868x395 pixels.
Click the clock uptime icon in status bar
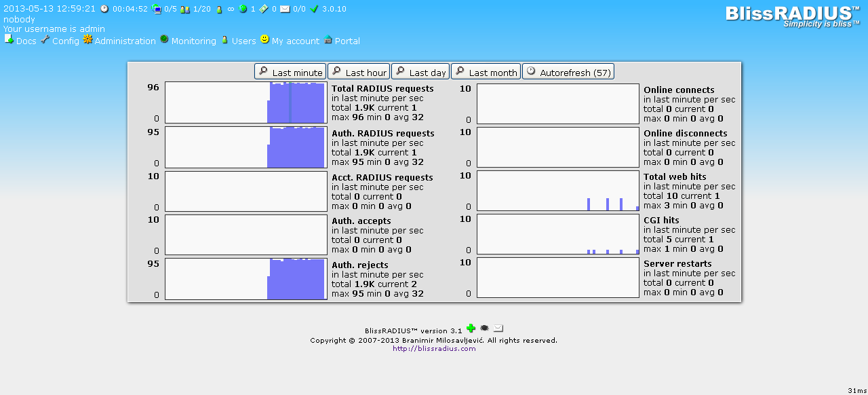pos(104,9)
